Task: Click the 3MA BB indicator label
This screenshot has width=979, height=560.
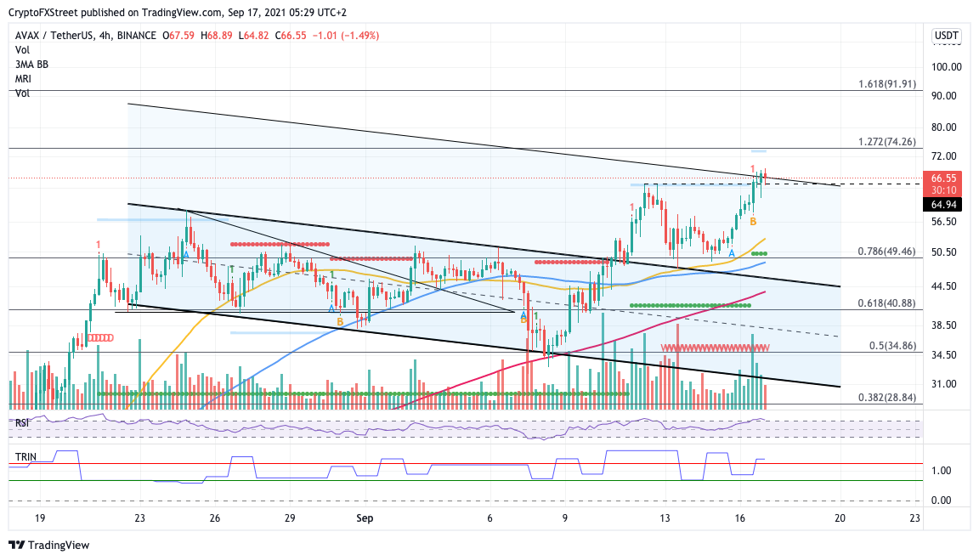Action: point(31,65)
